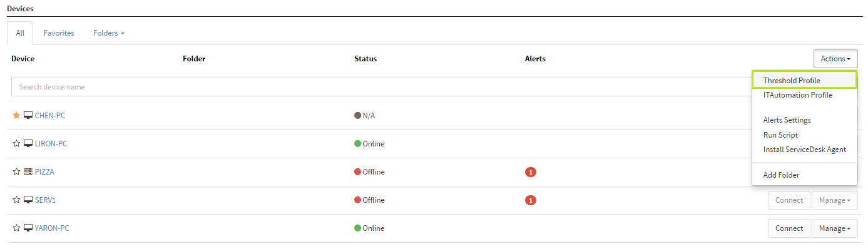This screenshot has width=868, height=249.
Task: Expand the Folders tab dropdown
Action: pyautogui.click(x=109, y=33)
